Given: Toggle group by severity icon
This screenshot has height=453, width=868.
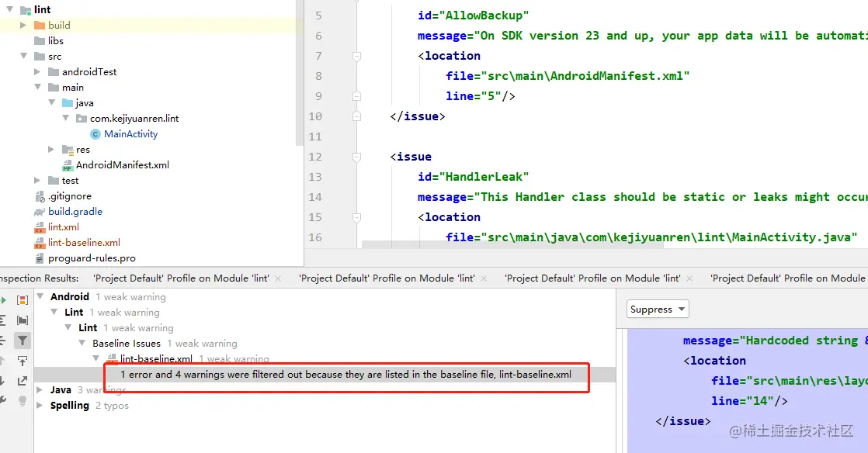Looking at the screenshot, I should point(23,299).
